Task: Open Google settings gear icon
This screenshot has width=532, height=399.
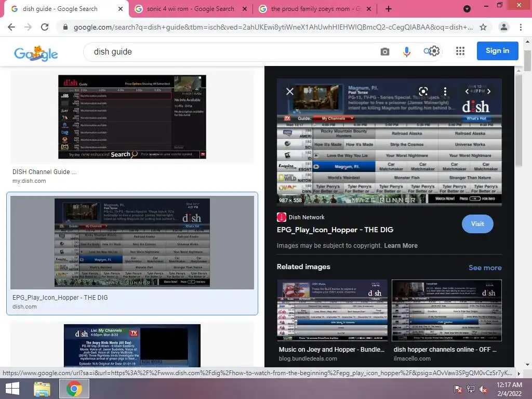Action: pos(435,51)
